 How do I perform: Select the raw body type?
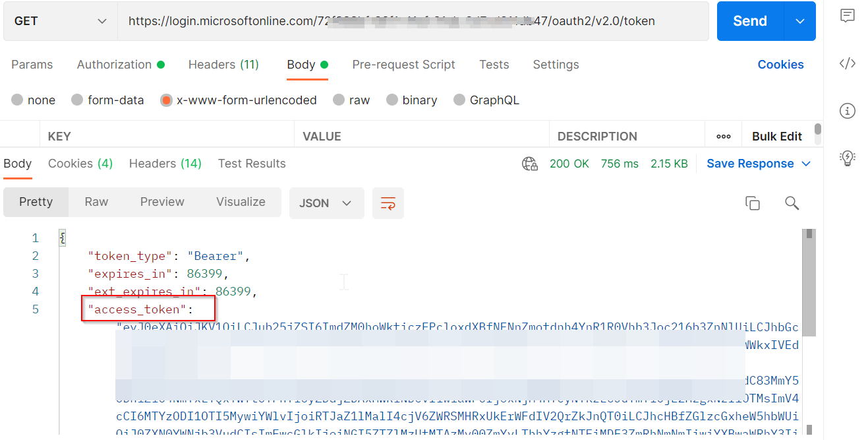point(339,100)
